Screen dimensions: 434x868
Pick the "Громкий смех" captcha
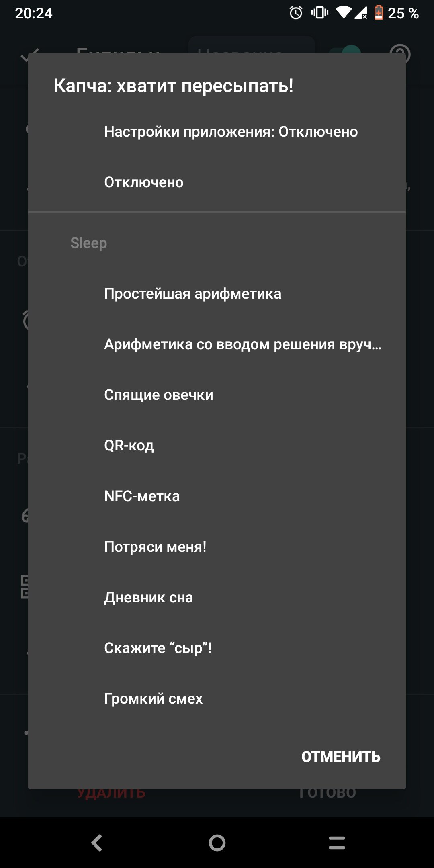(x=217, y=699)
